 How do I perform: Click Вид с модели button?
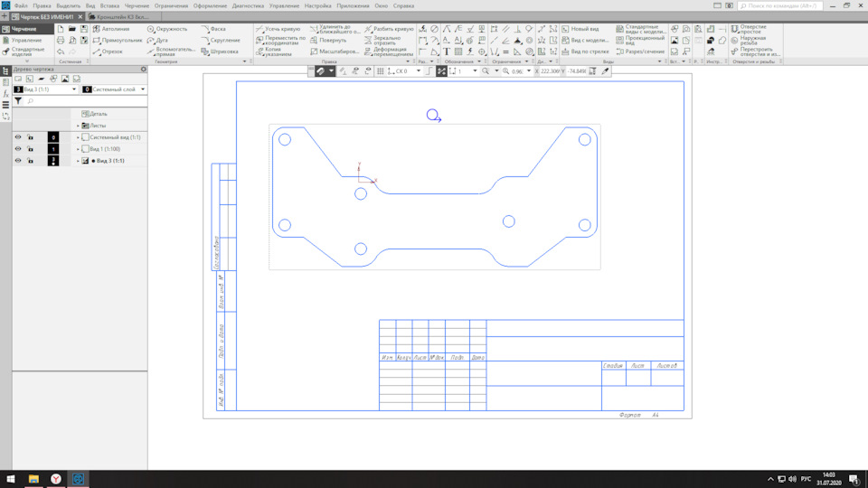click(585, 41)
